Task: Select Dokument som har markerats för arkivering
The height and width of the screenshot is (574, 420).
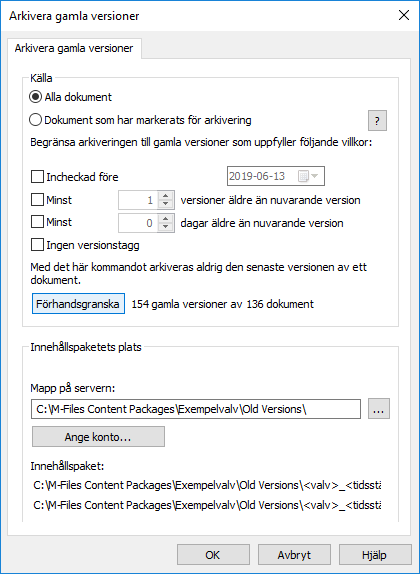Action: point(35,120)
